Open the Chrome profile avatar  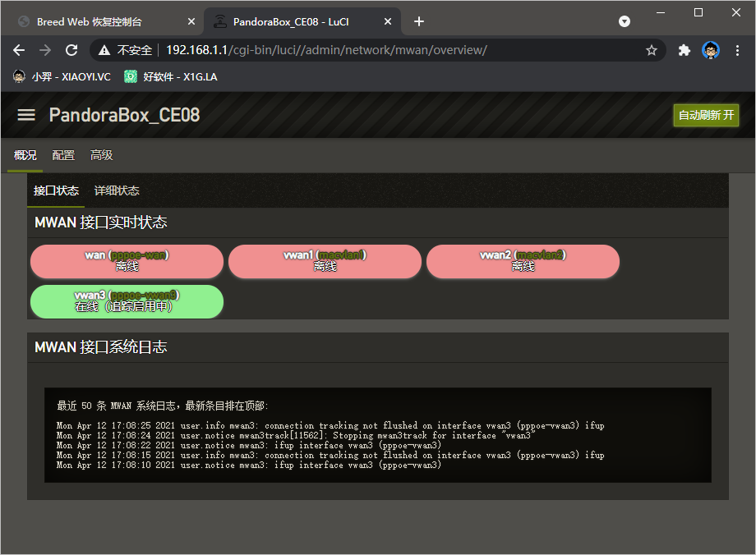[x=711, y=50]
